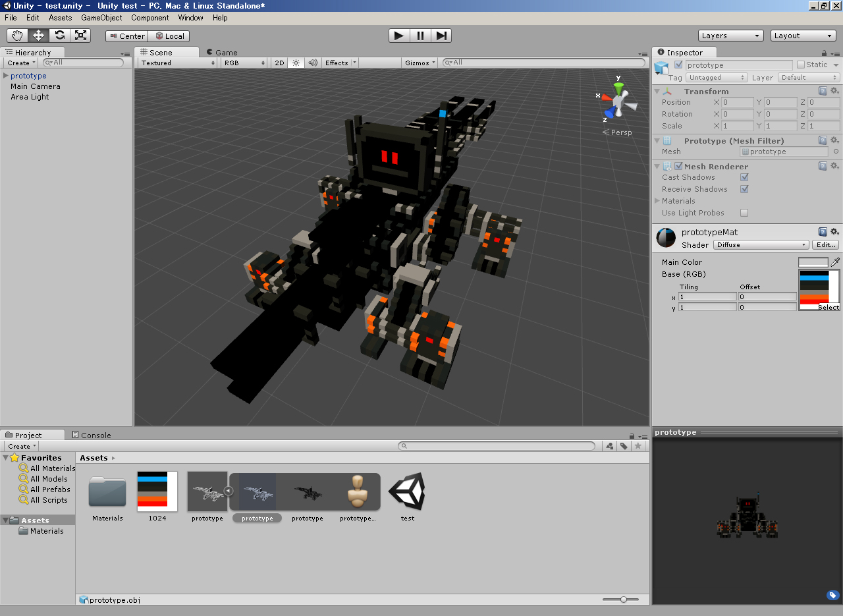Open the Tag Untagged dropdown
This screenshot has width=843, height=616.
[x=717, y=77]
